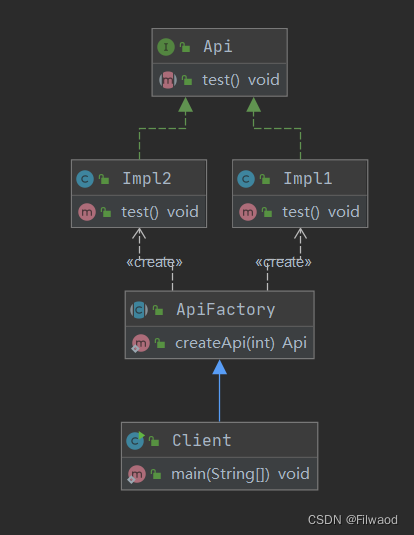Viewport: 414px width, 535px height.
Task: Click the lock icon beside Impl2 test()
Action: (106, 212)
